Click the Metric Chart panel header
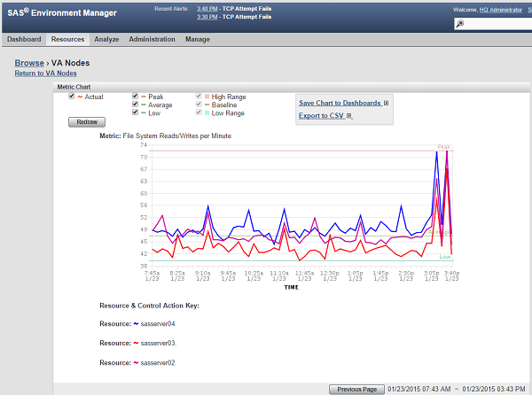The width and height of the screenshot is (532, 395). (291, 87)
